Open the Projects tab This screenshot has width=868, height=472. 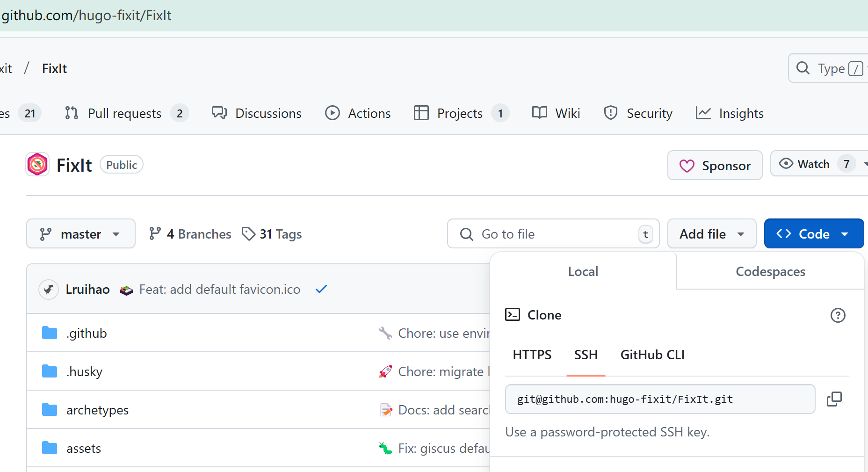(462, 113)
